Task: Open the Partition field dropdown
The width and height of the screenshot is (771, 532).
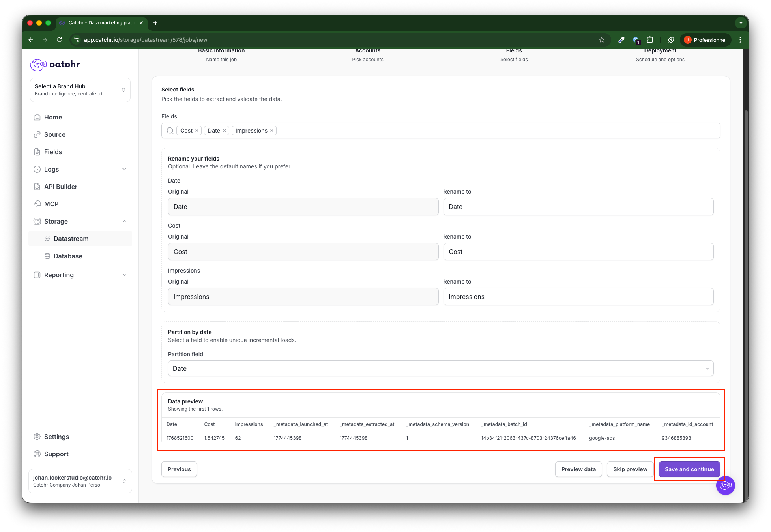Action: (440, 368)
